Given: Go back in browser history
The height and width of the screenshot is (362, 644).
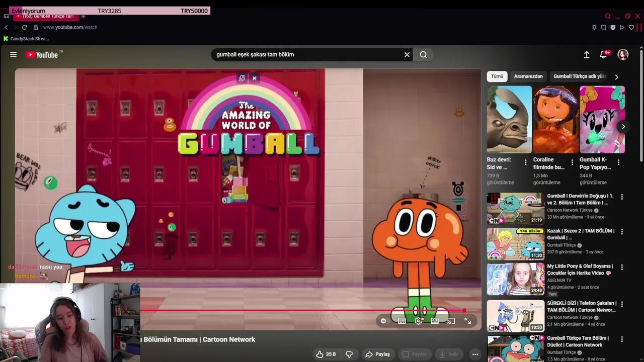Looking at the screenshot, I should [x=6, y=27].
